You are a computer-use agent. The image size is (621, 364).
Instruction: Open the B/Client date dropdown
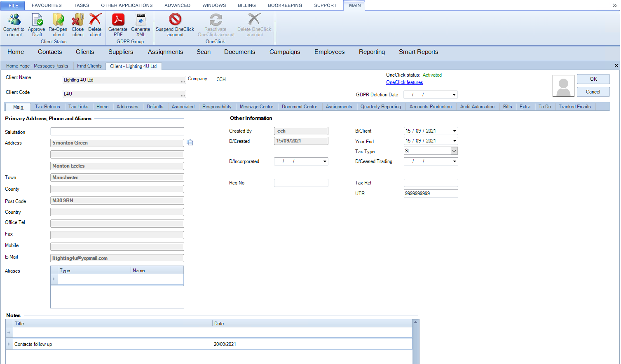(455, 131)
